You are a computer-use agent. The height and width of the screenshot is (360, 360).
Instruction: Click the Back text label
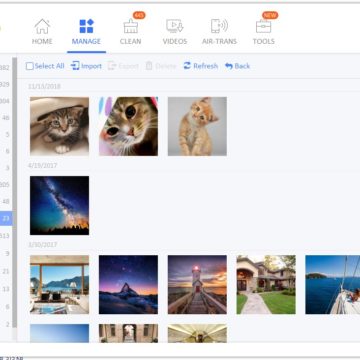242,66
